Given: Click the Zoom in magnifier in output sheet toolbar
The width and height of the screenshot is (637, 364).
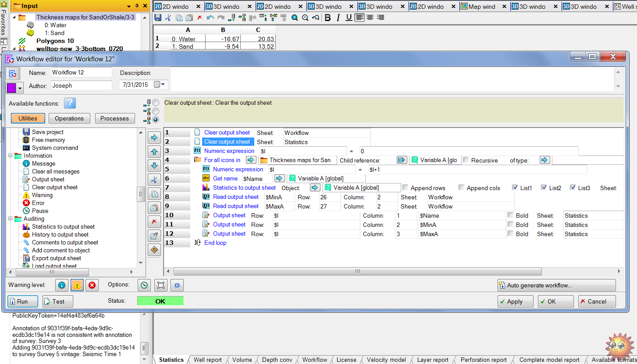Looking at the screenshot, I should (x=295, y=18).
